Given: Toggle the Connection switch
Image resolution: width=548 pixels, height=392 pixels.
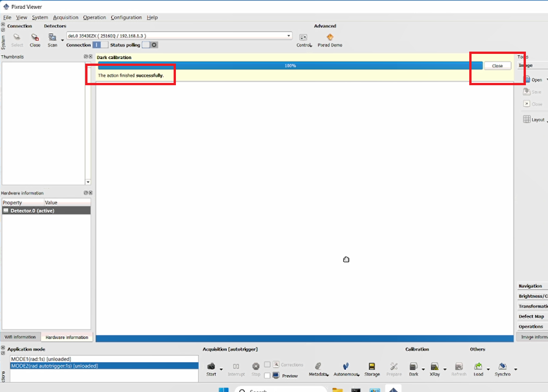Looking at the screenshot, I should point(100,45).
